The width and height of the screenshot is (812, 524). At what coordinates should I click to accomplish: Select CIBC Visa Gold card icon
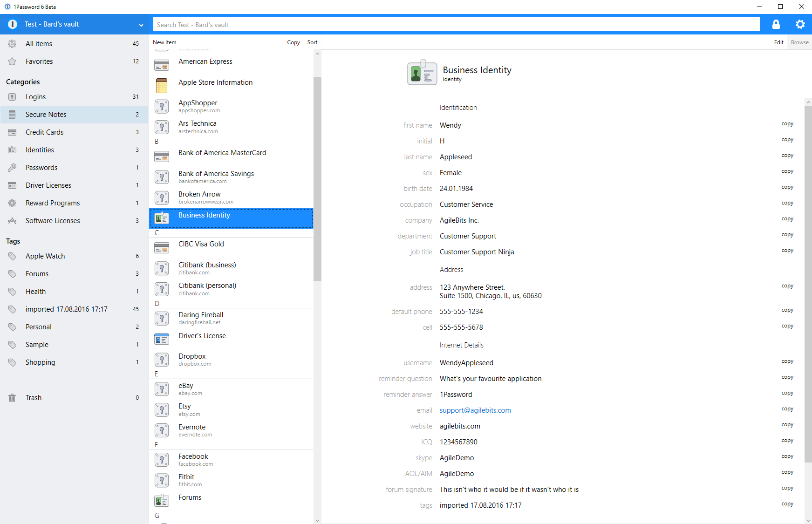coord(162,247)
